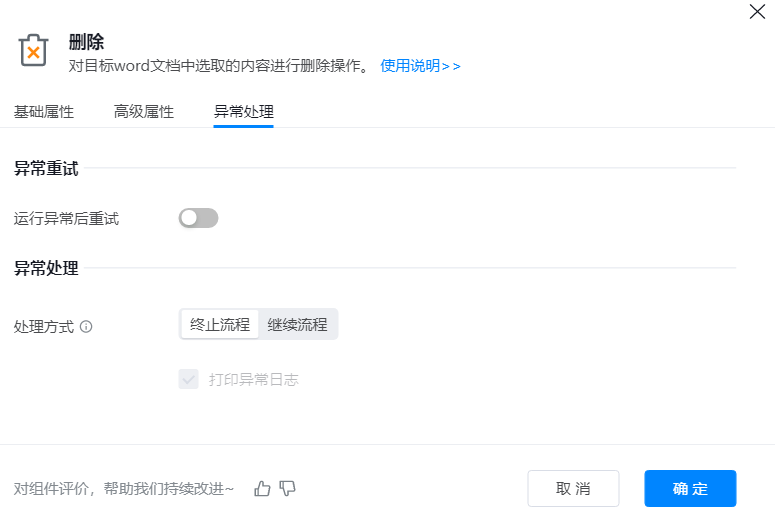Close the dialog with the X icon

(x=757, y=12)
